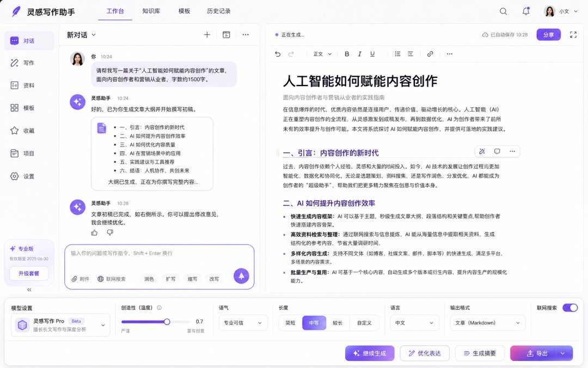Click the 升级套餐 button
The width and height of the screenshot is (588, 368).
[x=29, y=273]
